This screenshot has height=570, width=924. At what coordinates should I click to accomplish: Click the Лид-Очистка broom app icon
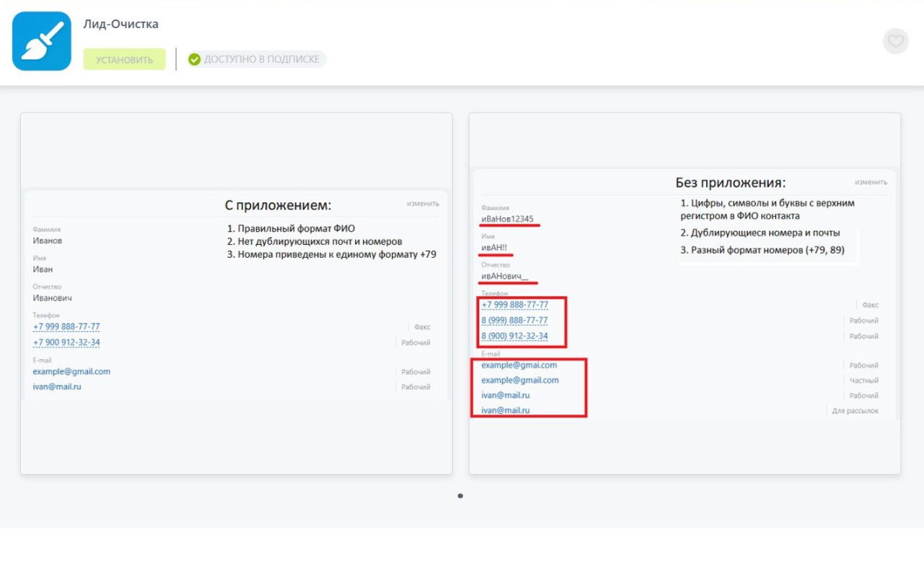[x=42, y=41]
